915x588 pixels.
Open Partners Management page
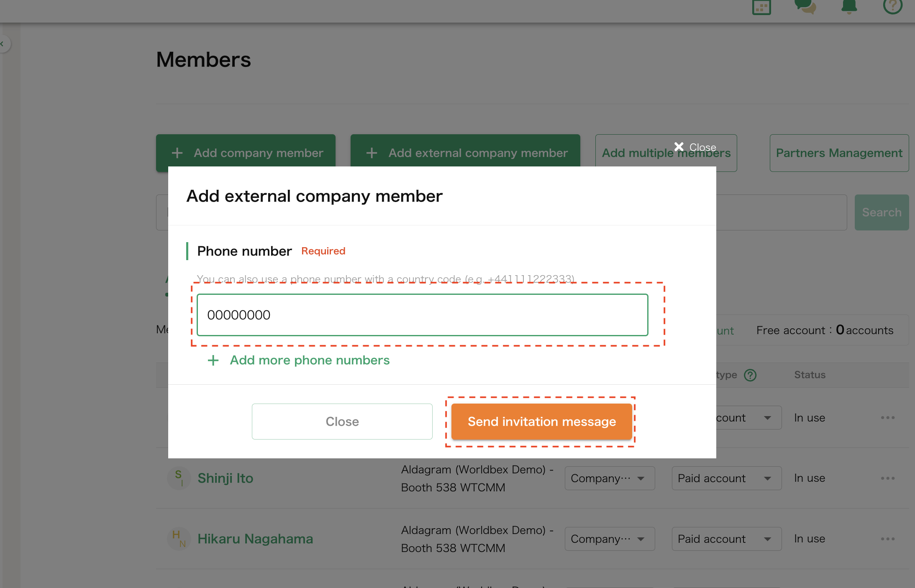pos(839,153)
